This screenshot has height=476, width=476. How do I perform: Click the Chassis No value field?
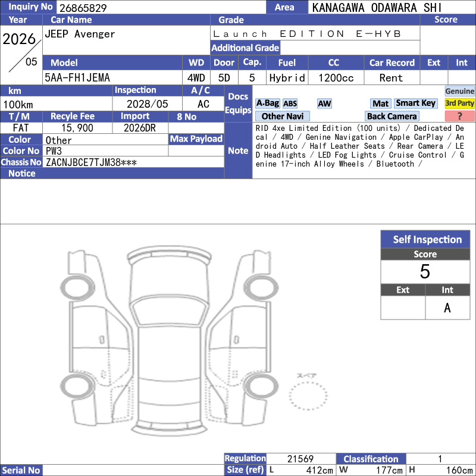(x=133, y=162)
